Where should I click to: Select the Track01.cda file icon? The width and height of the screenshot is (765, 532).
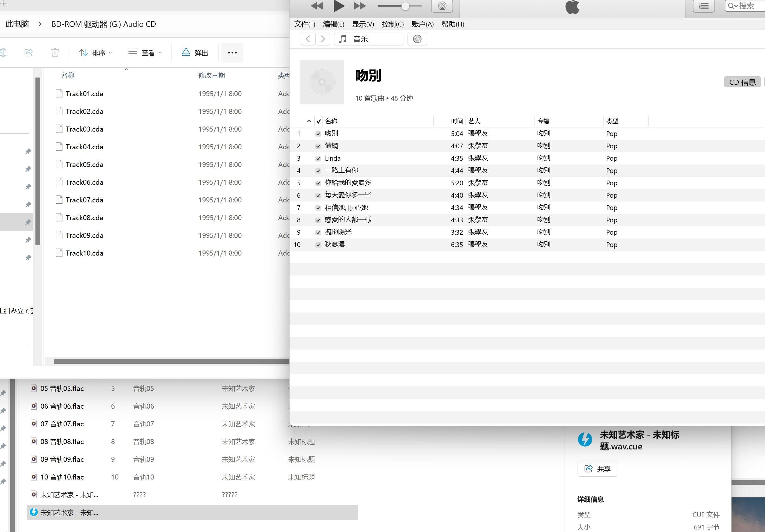[x=59, y=94]
